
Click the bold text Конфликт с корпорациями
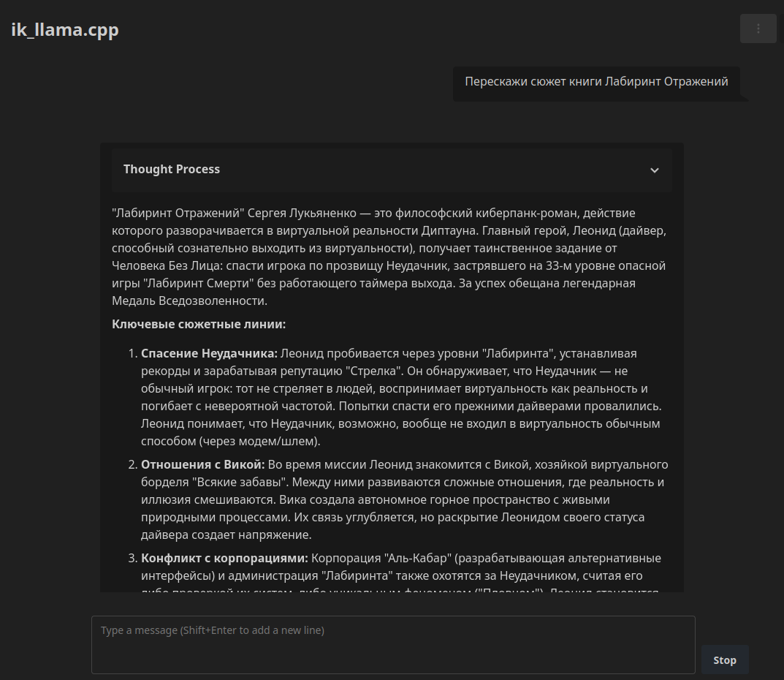click(x=224, y=559)
